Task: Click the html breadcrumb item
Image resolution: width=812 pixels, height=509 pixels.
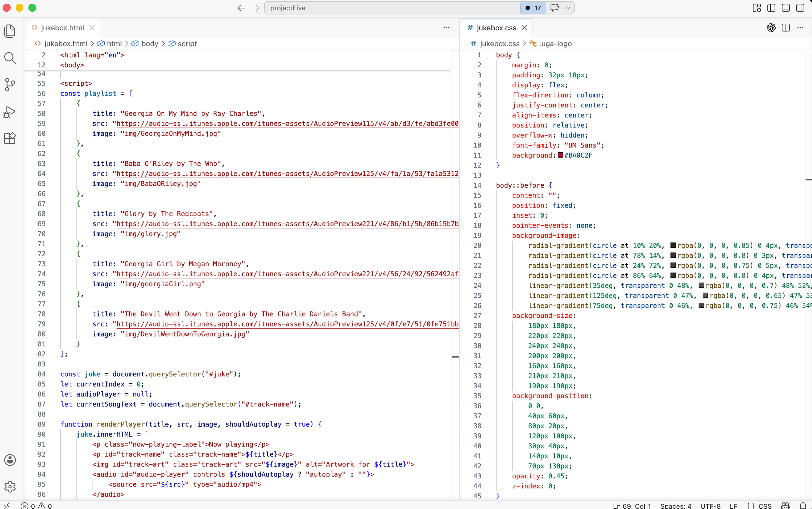Action: point(110,44)
